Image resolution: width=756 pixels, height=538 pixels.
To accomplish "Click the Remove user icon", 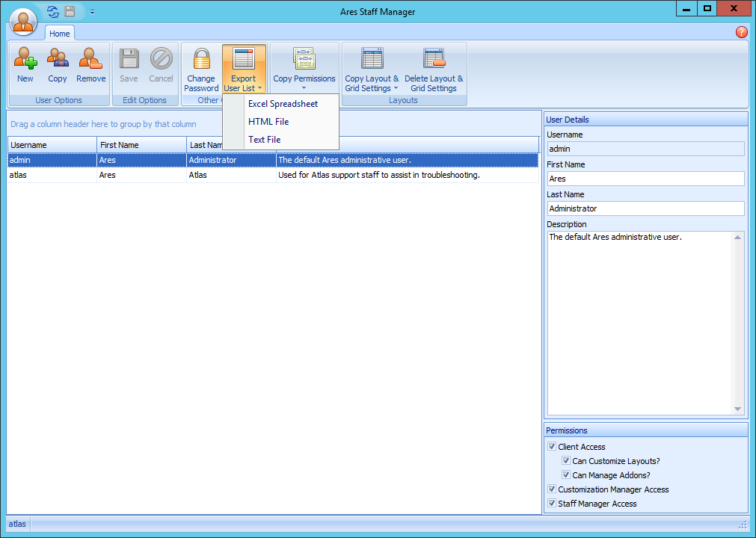I will [90, 60].
